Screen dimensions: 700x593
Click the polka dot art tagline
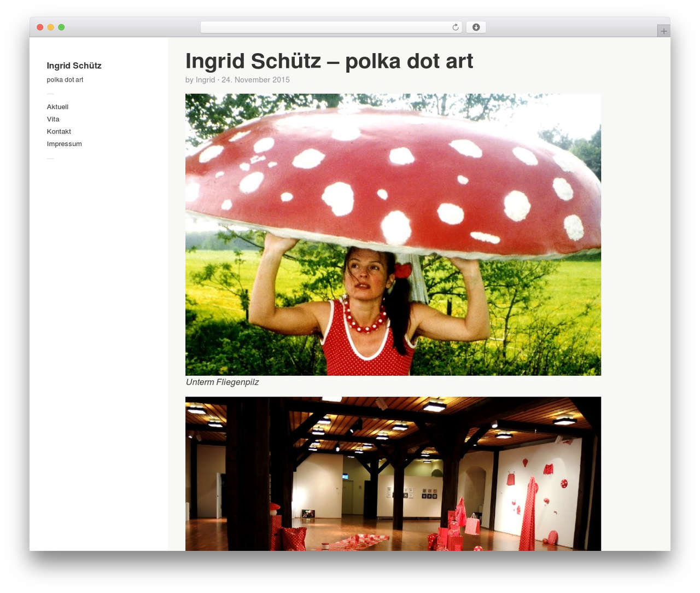65,80
